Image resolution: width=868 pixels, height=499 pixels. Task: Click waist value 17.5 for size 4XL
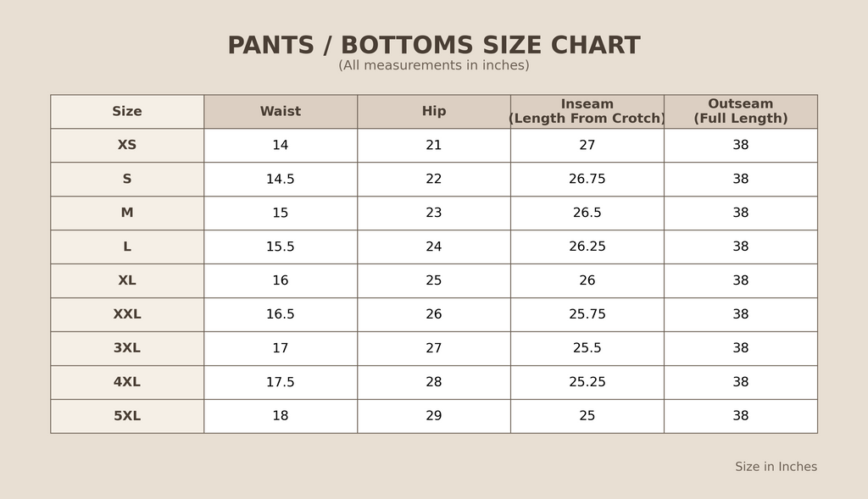[281, 382]
